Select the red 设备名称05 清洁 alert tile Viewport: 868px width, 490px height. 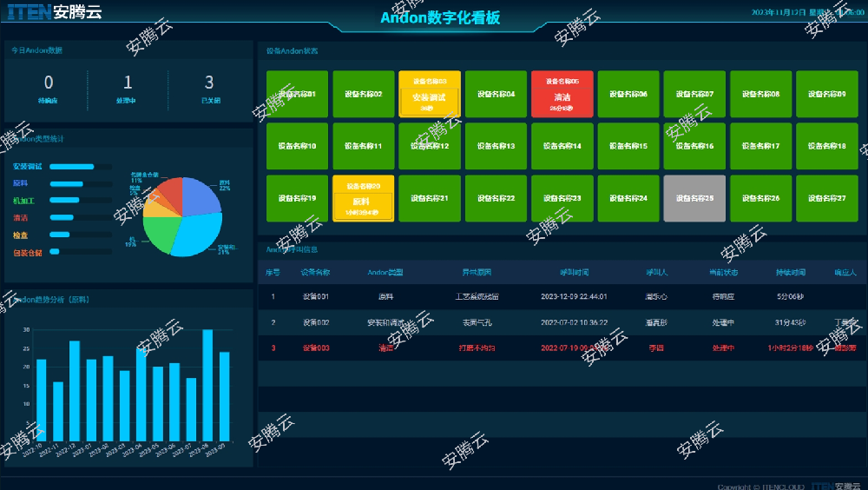pos(562,95)
